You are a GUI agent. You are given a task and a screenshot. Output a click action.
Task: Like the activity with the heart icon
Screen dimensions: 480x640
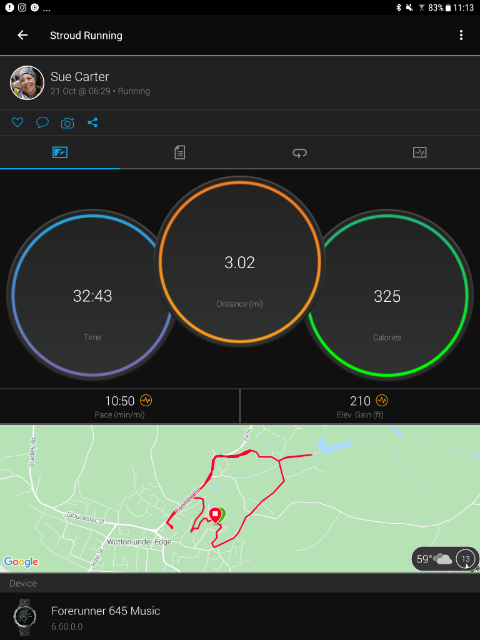[17, 122]
